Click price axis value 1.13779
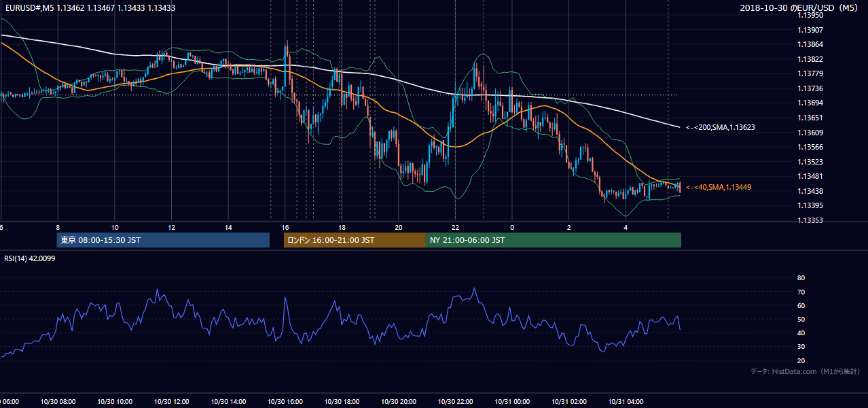The image size is (868, 408). click(x=810, y=73)
